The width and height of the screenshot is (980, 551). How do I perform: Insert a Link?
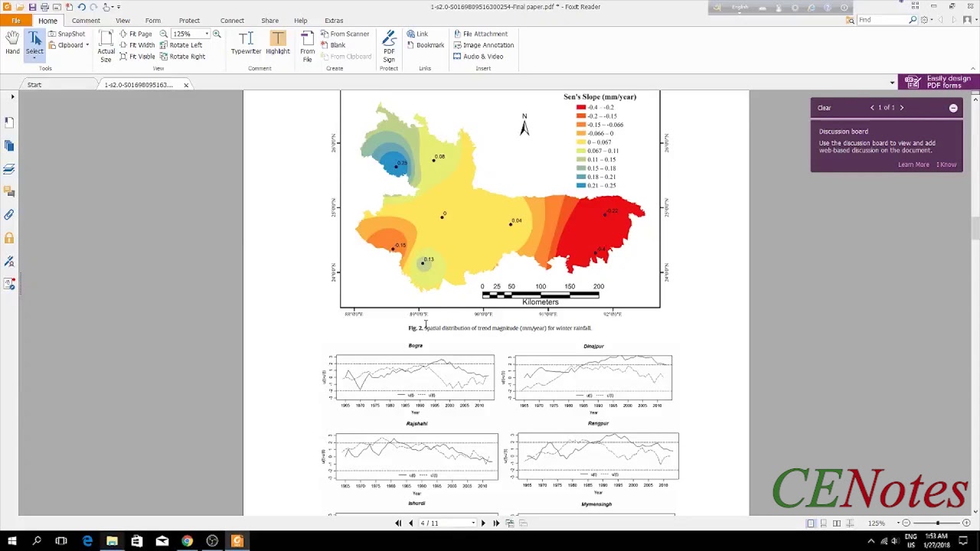(417, 34)
